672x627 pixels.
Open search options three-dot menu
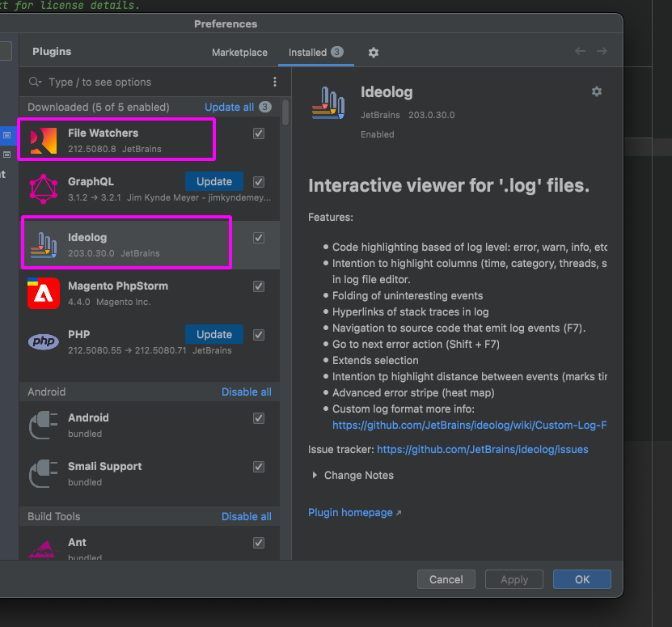click(275, 82)
